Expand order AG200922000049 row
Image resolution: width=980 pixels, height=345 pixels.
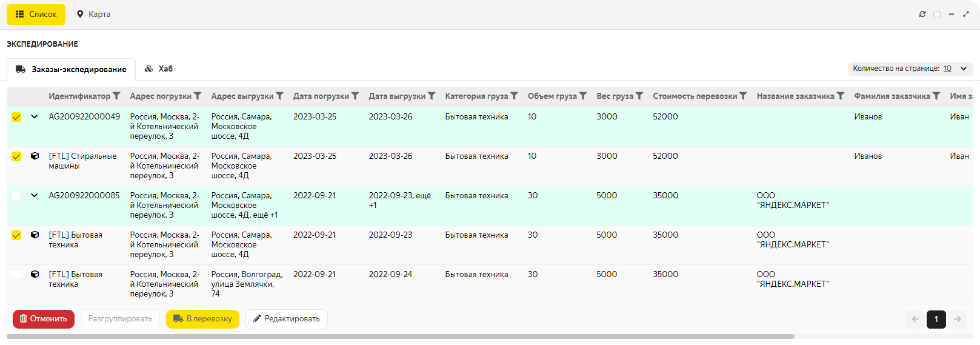(35, 116)
